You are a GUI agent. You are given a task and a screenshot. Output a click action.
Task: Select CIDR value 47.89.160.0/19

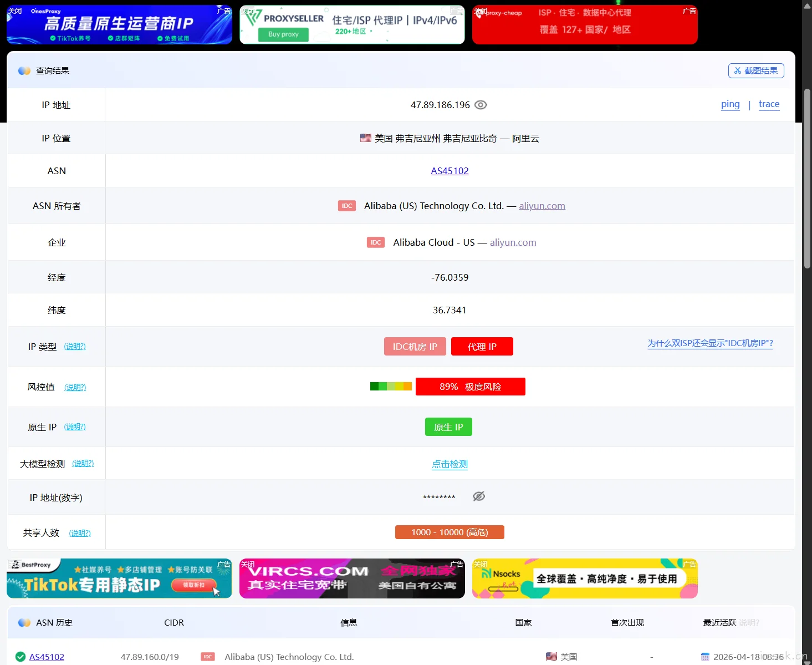pos(150,657)
